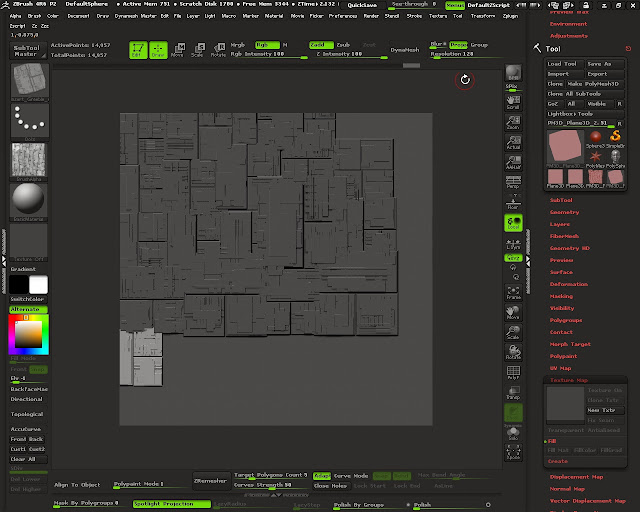The image size is (640, 512).
Task: Select the Rotate transform icon in top shelf
Action: (218, 50)
